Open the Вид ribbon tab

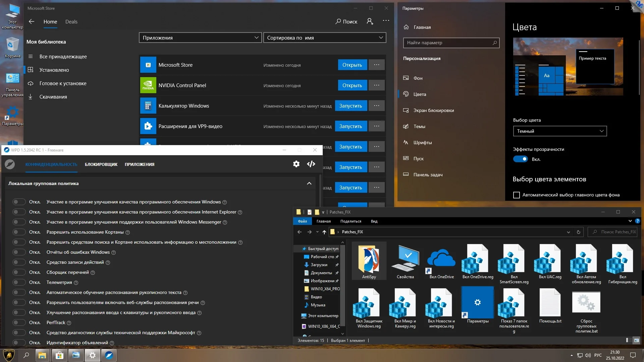374,221
